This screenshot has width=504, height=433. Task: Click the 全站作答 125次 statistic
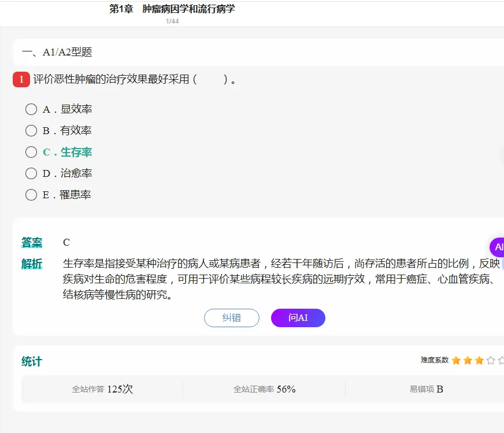[x=102, y=389]
